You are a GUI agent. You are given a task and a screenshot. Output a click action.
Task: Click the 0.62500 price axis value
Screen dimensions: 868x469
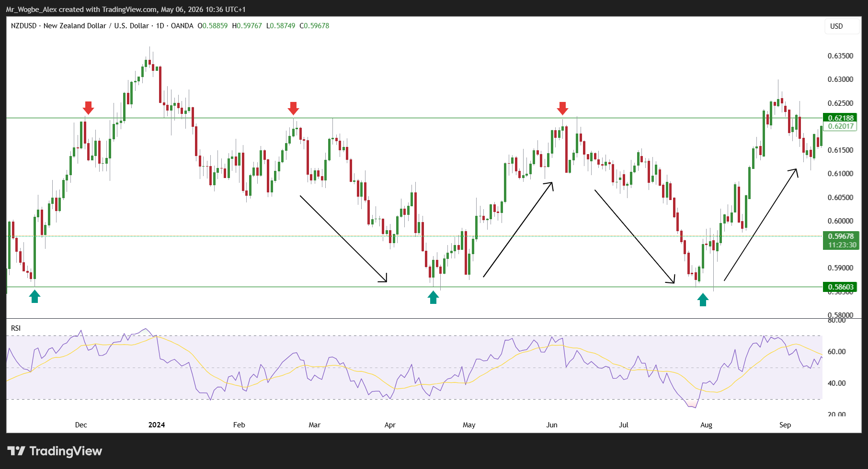click(x=840, y=103)
